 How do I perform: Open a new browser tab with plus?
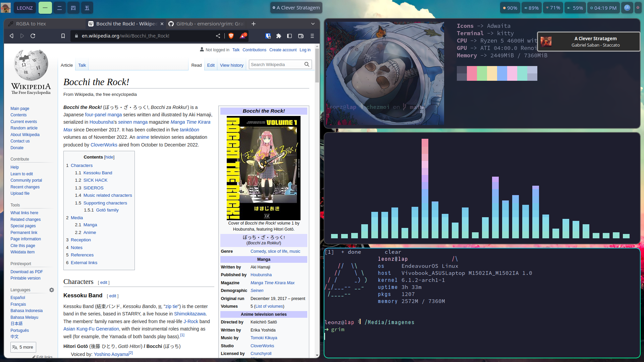tap(254, 24)
